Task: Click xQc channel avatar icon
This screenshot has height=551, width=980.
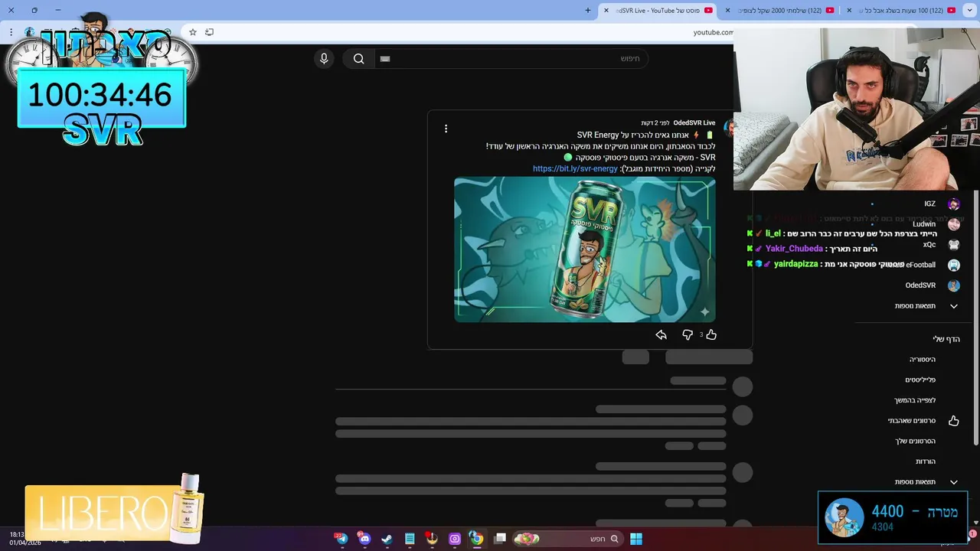Action: [953, 245]
